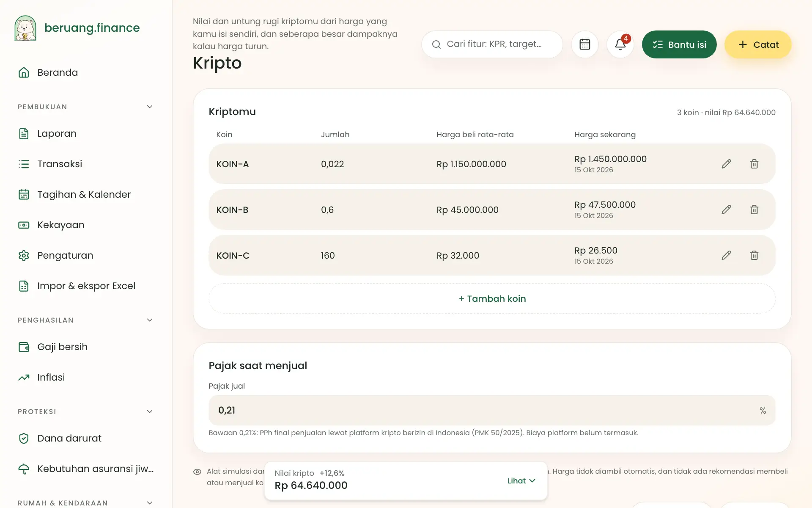Screen dimensions: 812x508
Task: Click the Pajak jual percentage field
Action: pos(492,410)
